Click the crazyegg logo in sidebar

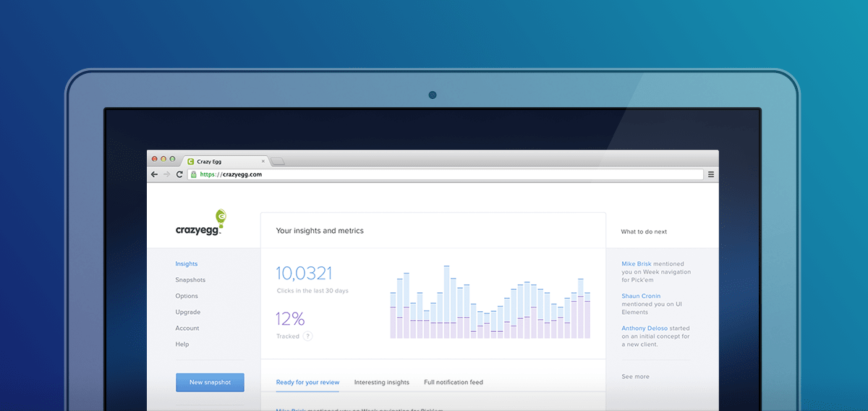coord(202,223)
